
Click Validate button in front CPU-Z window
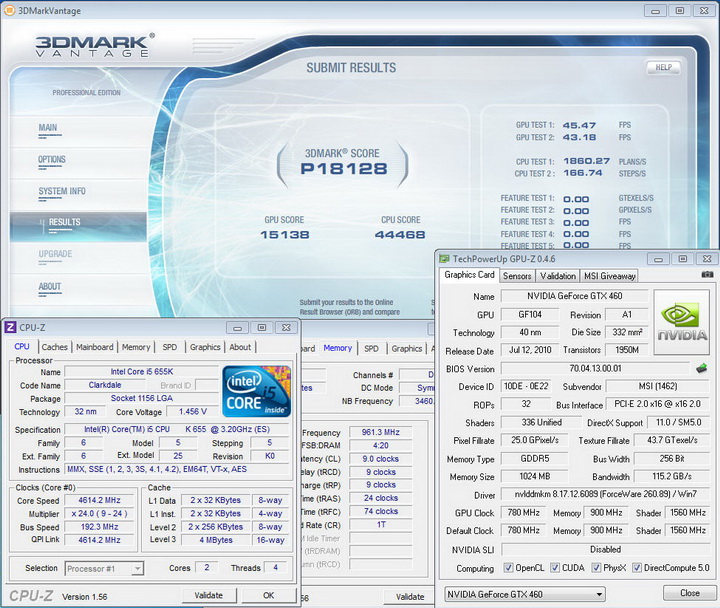209,596
